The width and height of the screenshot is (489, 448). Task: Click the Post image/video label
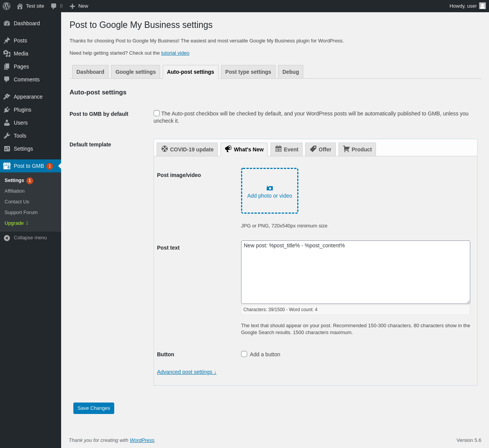[179, 175]
